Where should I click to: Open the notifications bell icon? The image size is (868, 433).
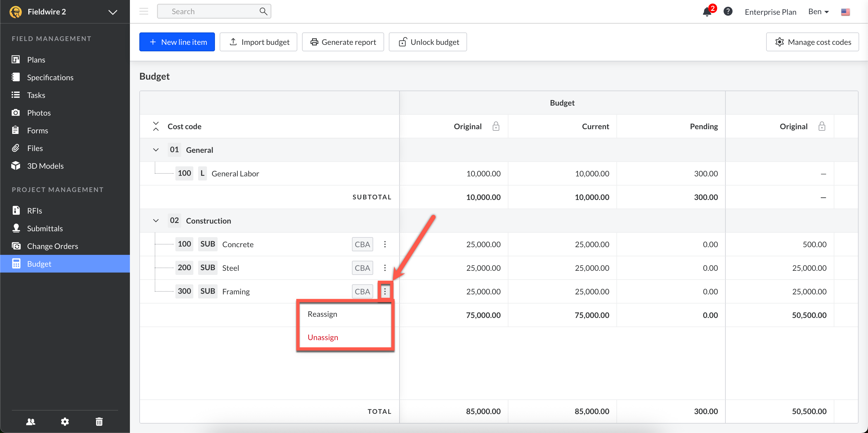click(x=707, y=12)
